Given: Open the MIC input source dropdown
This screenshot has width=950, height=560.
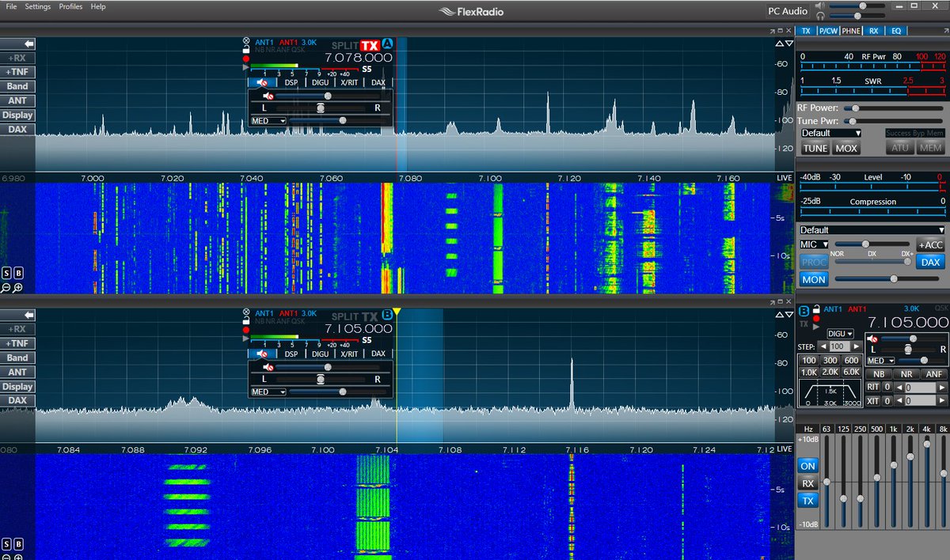Looking at the screenshot, I should click(815, 244).
